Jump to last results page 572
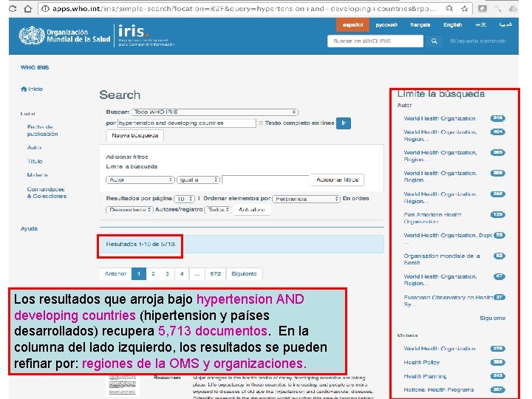The image size is (532, 399). tap(216, 274)
